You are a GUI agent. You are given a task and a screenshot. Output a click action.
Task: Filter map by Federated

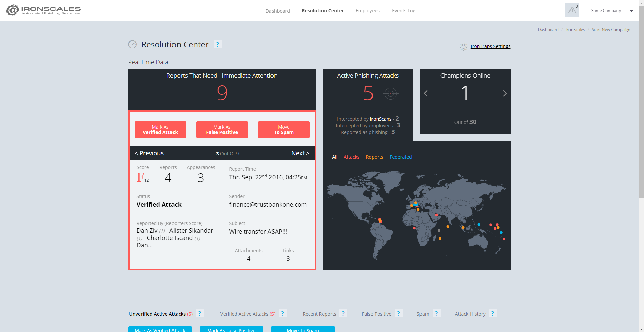click(400, 157)
